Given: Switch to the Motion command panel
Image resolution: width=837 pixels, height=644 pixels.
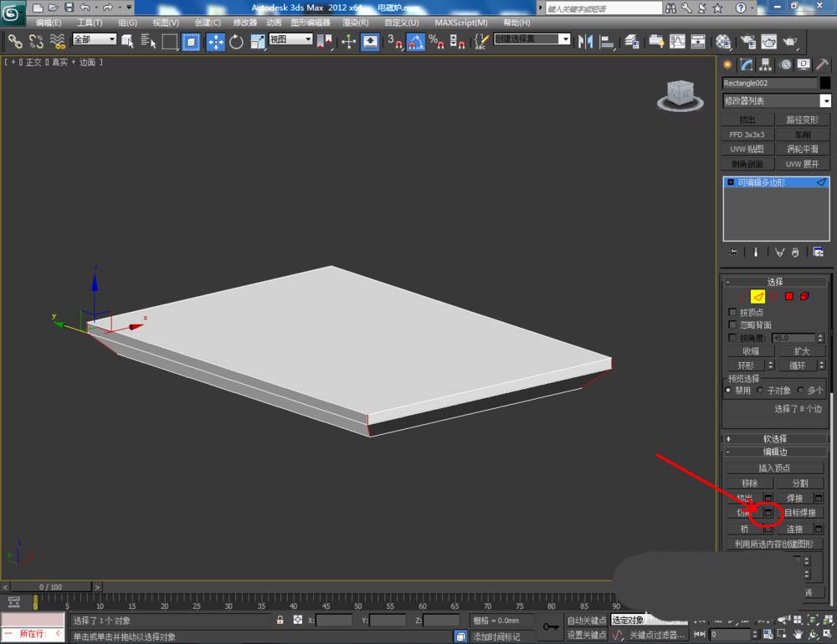Looking at the screenshot, I should click(785, 64).
